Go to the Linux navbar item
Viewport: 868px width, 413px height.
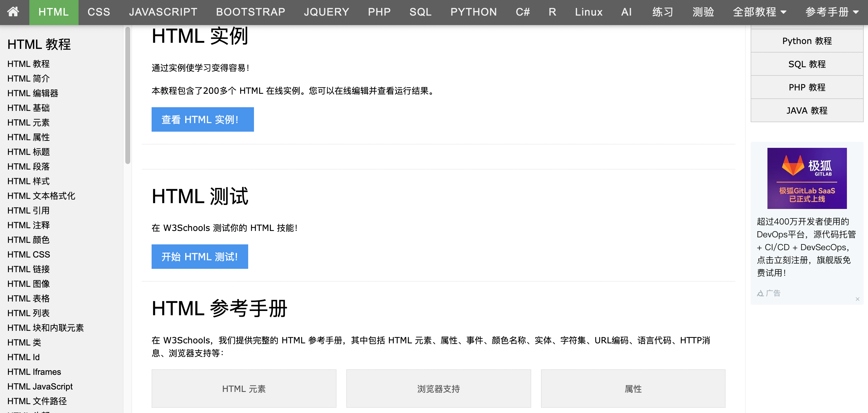tap(589, 12)
